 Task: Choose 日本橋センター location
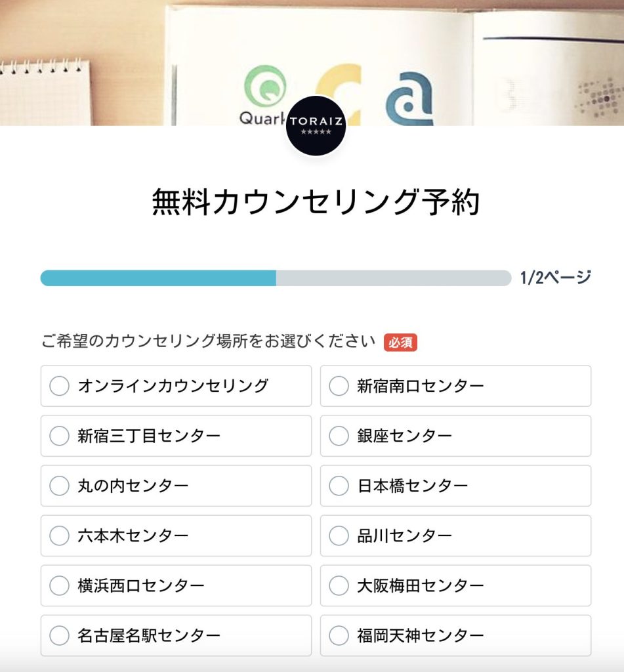coord(339,486)
